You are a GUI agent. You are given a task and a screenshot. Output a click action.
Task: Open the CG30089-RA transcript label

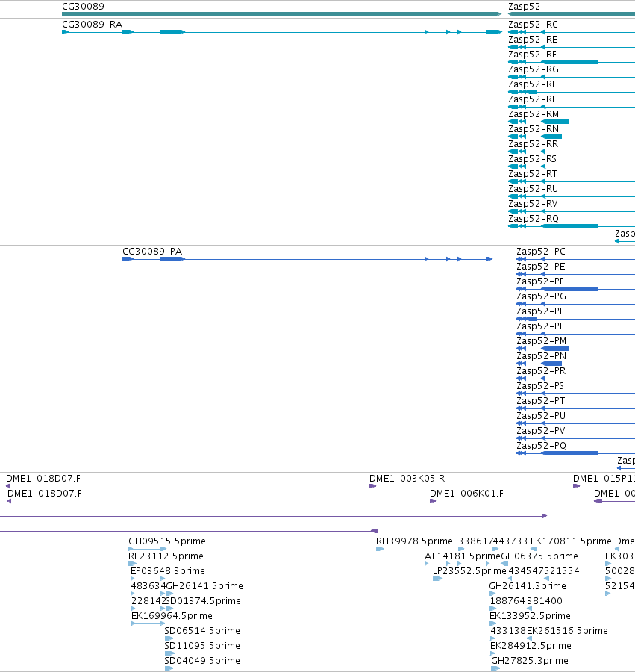[x=92, y=25]
